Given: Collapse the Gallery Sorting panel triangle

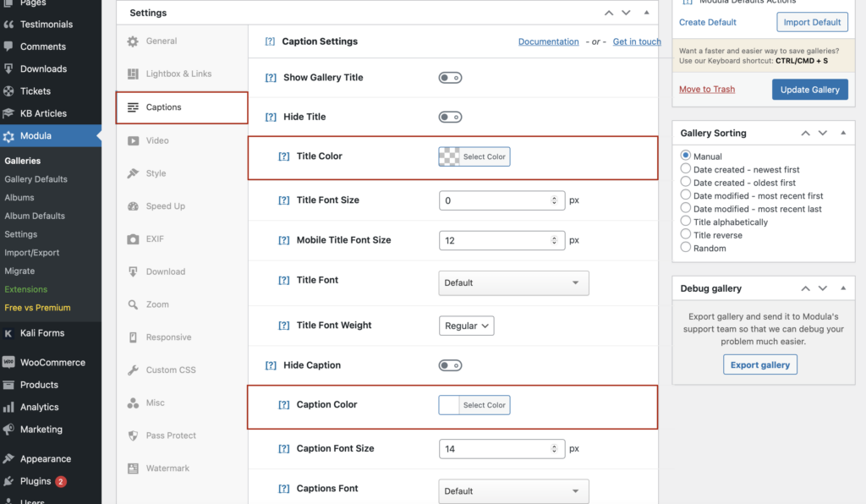Looking at the screenshot, I should [x=843, y=133].
